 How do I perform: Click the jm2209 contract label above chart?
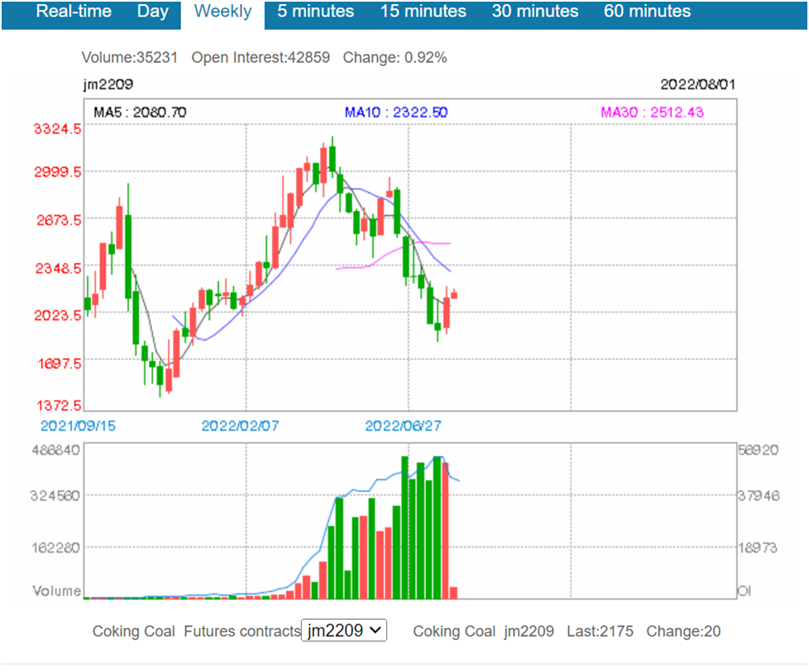108,84
